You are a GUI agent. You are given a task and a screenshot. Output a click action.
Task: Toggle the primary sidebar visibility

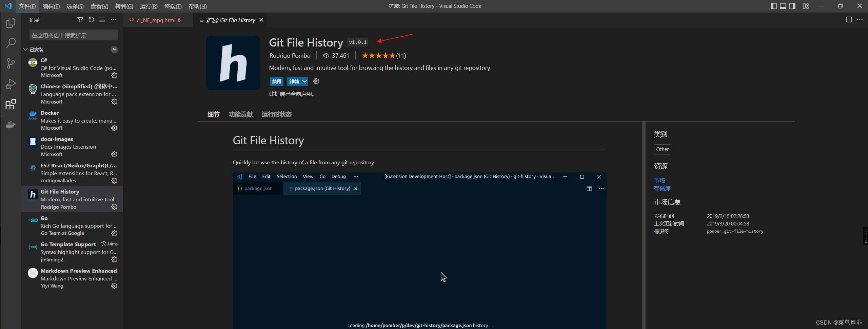(773, 6)
